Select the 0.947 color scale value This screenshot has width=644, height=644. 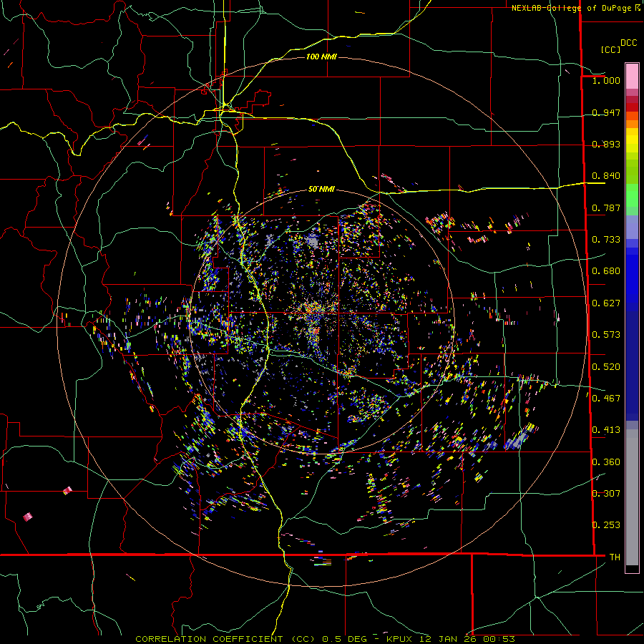pos(606,112)
